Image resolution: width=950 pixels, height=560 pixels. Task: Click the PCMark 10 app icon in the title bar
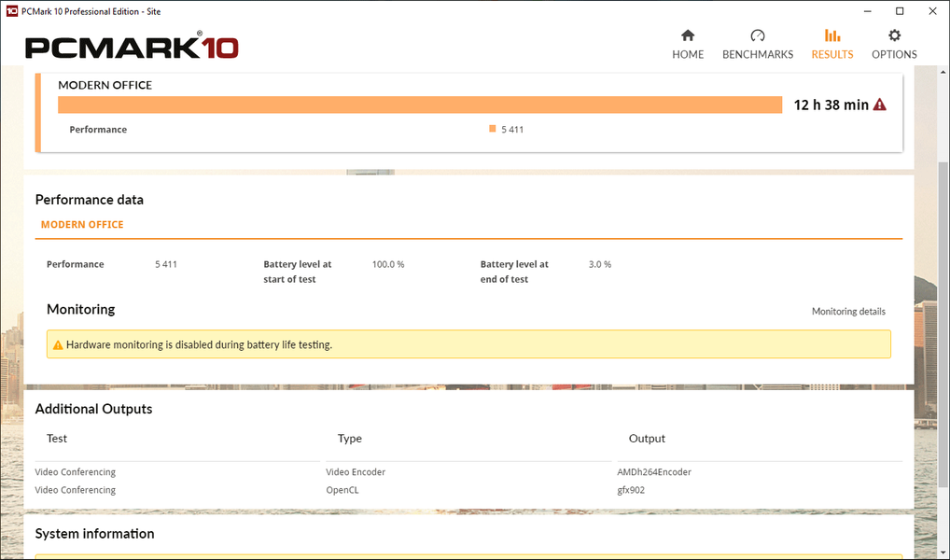point(11,11)
